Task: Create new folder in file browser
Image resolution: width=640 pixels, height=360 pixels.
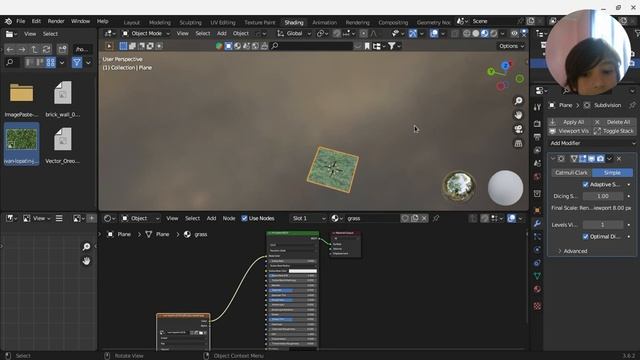Action: coord(62,49)
